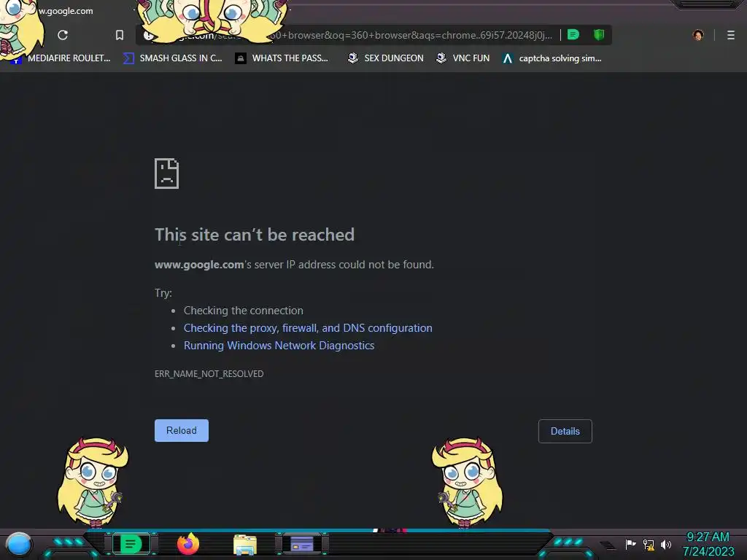Launch Firefox from the taskbar

coord(188,544)
